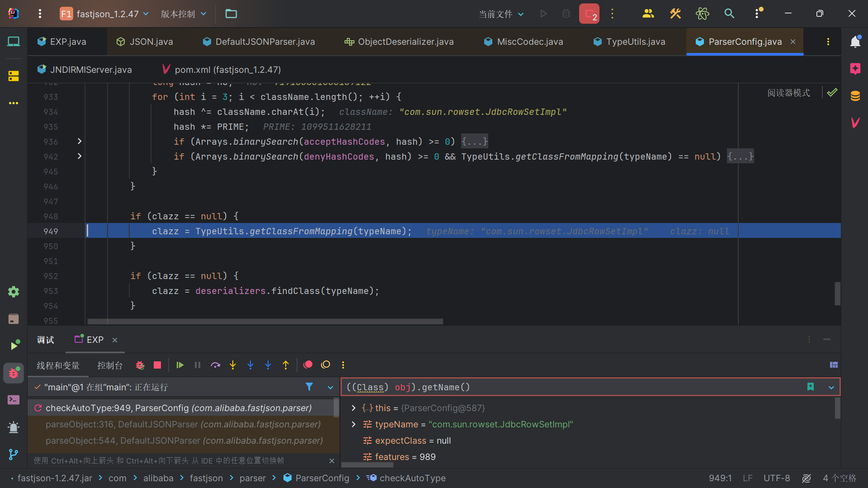Resume program in debug toolbar

pos(180,365)
